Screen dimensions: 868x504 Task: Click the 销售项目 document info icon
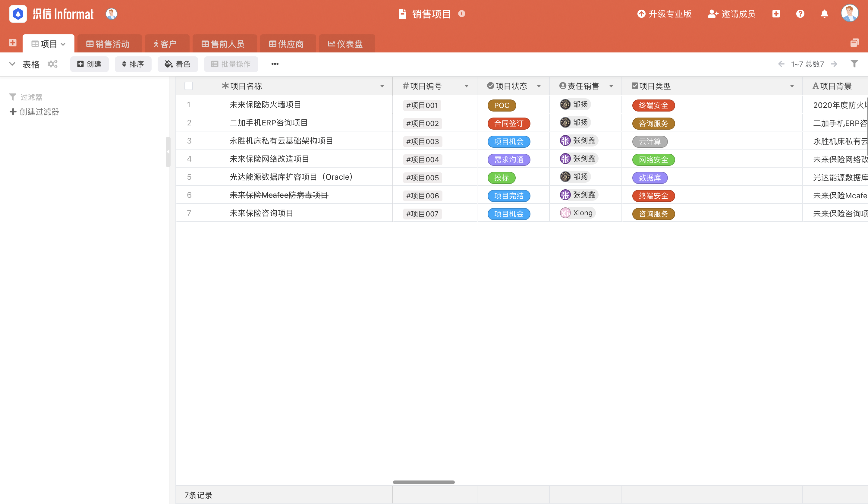pos(462,14)
